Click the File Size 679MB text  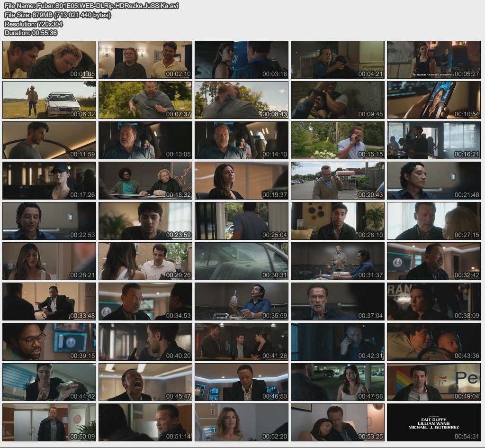pyautogui.click(x=57, y=15)
